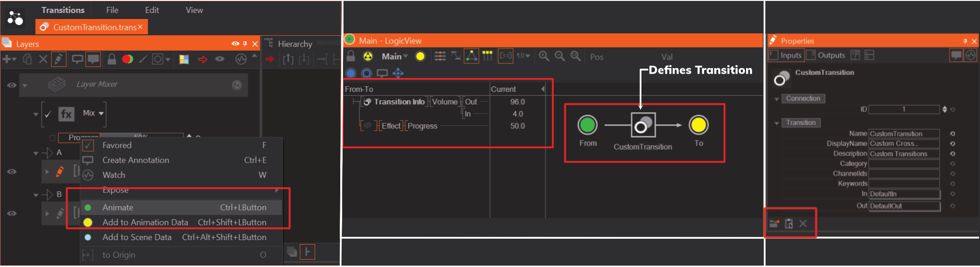Click the lock icon in Layers toolbar
980x267 pixels.
tap(112, 59)
